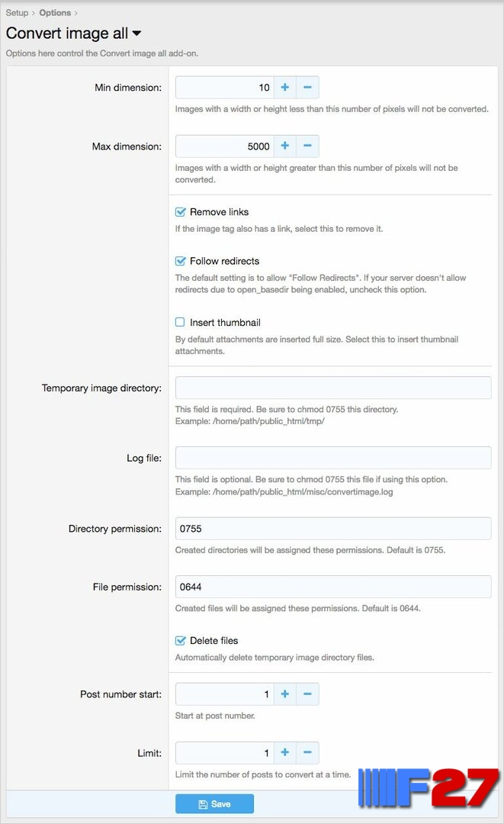This screenshot has width=504, height=824.
Task: Decrease Max dimension with minus icon
Action: pos(307,146)
